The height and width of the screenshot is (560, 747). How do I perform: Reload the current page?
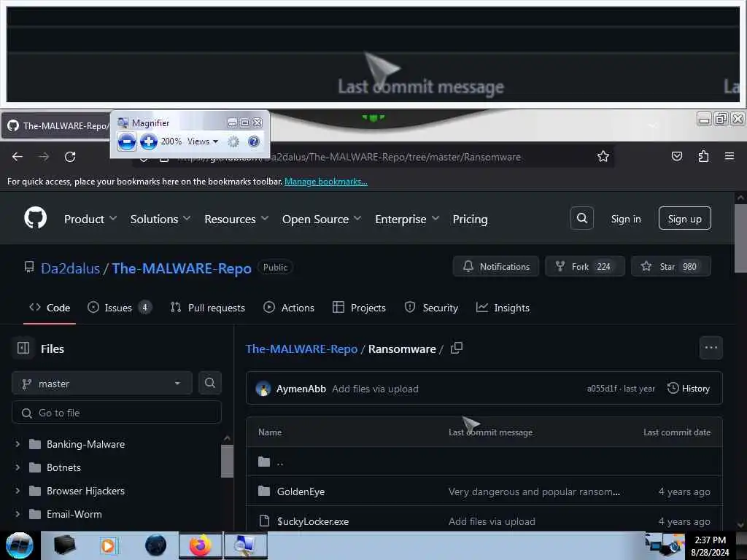tap(70, 157)
